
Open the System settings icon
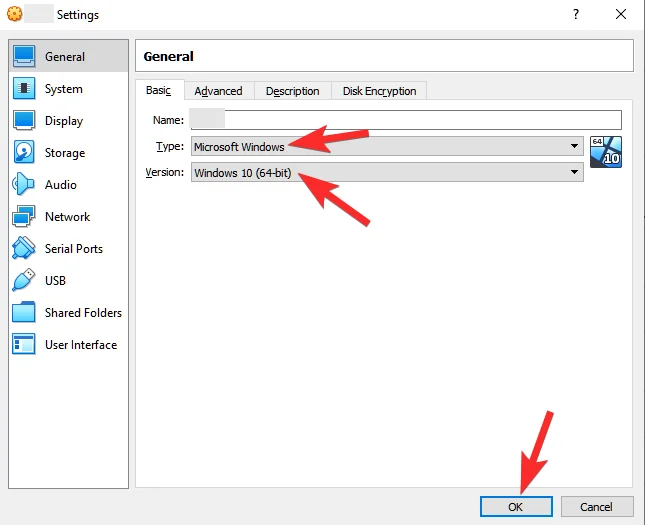(25, 89)
